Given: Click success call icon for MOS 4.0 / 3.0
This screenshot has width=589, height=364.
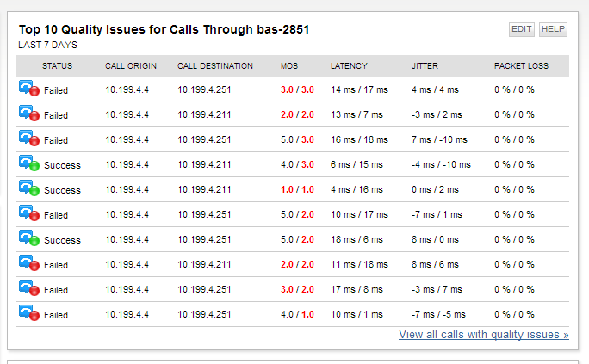Looking at the screenshot, I should (29, 163).
